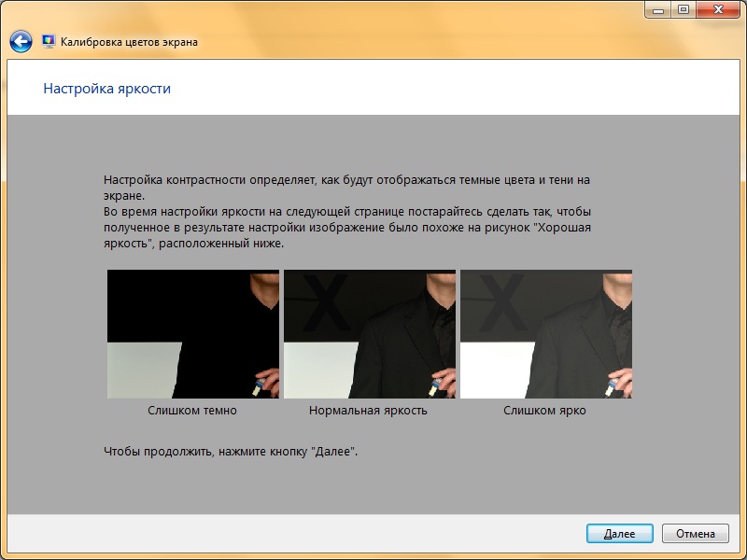The image size is (747, 560).
Task: Click the middle image showing the X watermark
Action: [368, 333]
